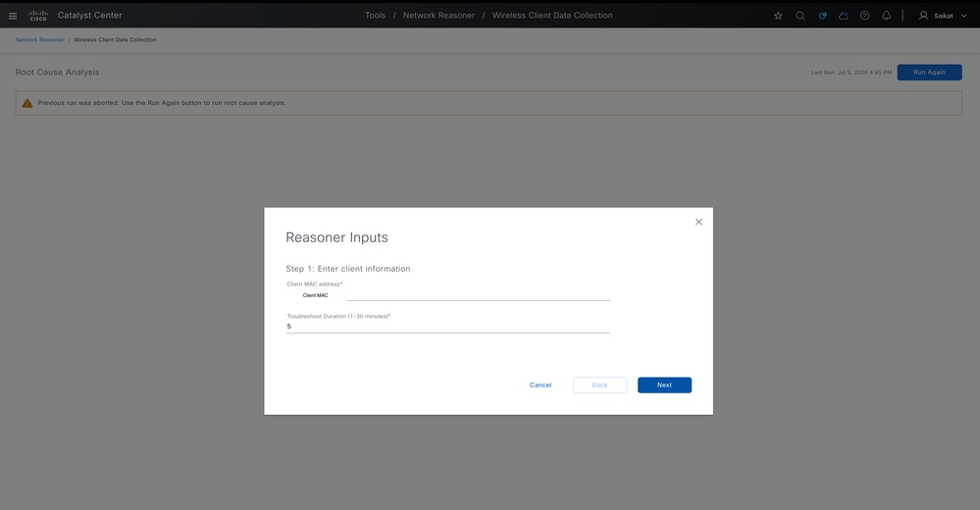980x510 pixels.
Task: Open the help question mark icon
Action: (864, 16)
